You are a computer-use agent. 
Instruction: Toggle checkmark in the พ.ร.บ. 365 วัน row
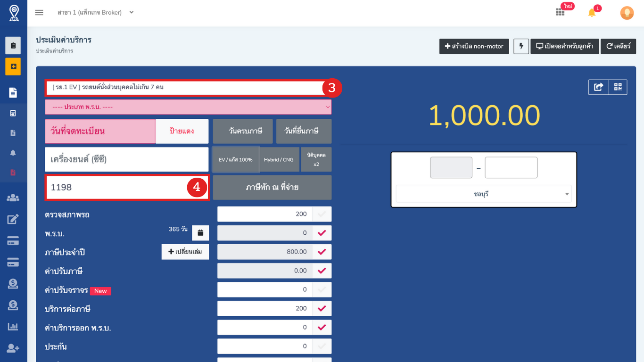pyautogui.click(x=322, y=233)
